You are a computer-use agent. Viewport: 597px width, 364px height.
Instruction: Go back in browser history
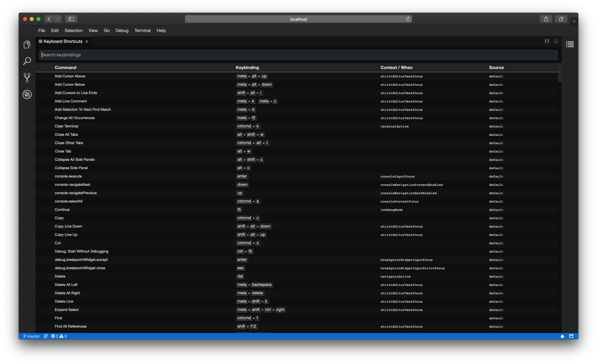49,19
